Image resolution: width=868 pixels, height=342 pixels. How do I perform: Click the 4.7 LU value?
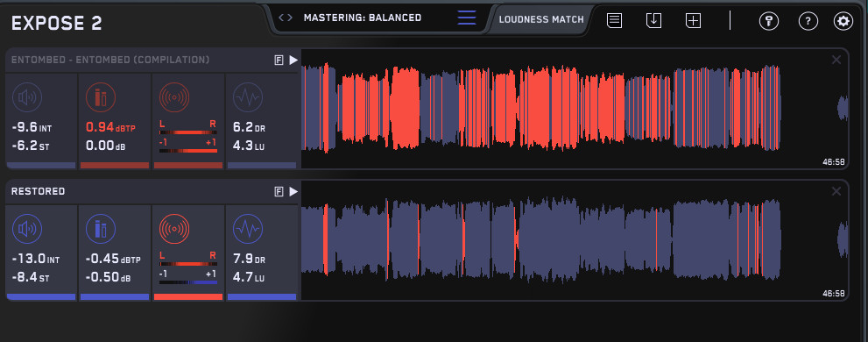coord(249,278)
